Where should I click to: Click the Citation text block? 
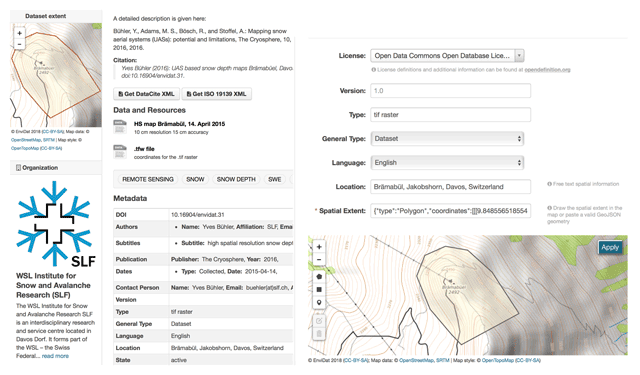click(x=203, y=72)
